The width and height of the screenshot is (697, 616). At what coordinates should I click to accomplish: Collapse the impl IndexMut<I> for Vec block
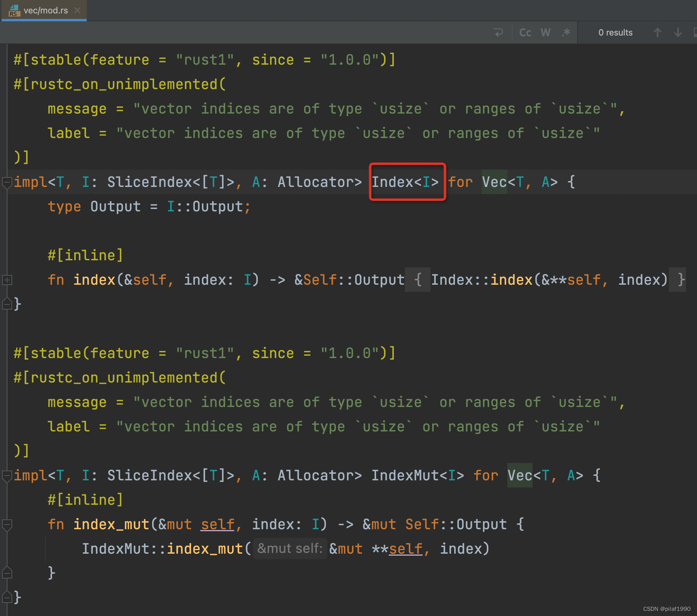[7, 476]
